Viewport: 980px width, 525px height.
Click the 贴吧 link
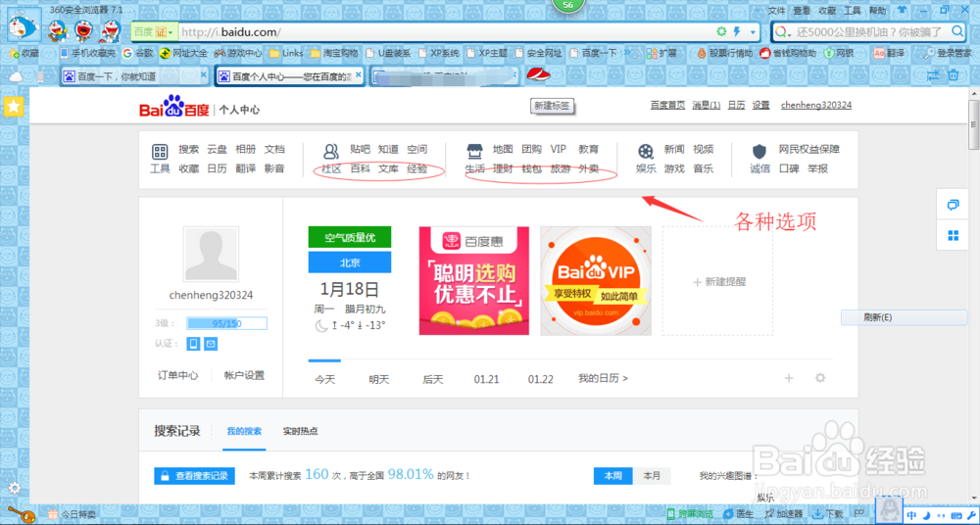coord(360,150)
